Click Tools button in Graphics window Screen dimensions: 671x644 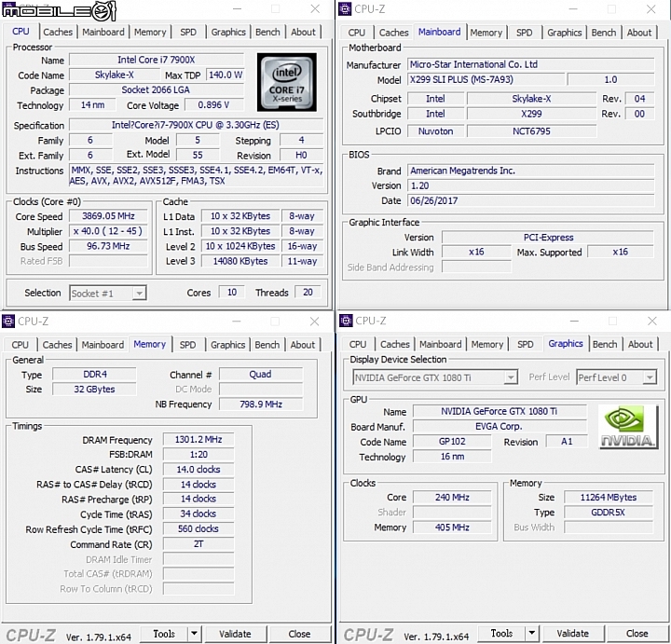click(x=501, y=633)
